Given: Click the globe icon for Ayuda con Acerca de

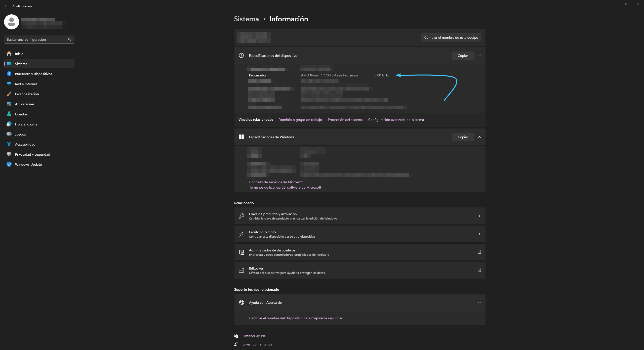Looking at the screenshot, I should [241, 302].
